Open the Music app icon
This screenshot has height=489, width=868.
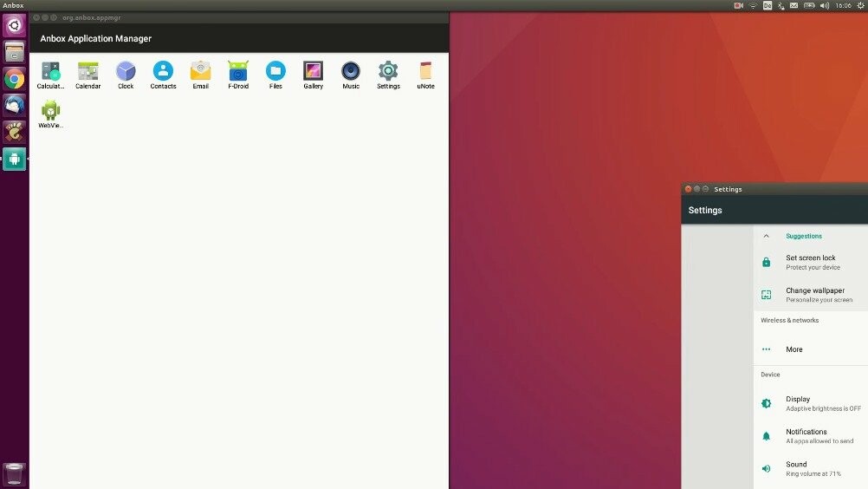[x=351, y=72]
